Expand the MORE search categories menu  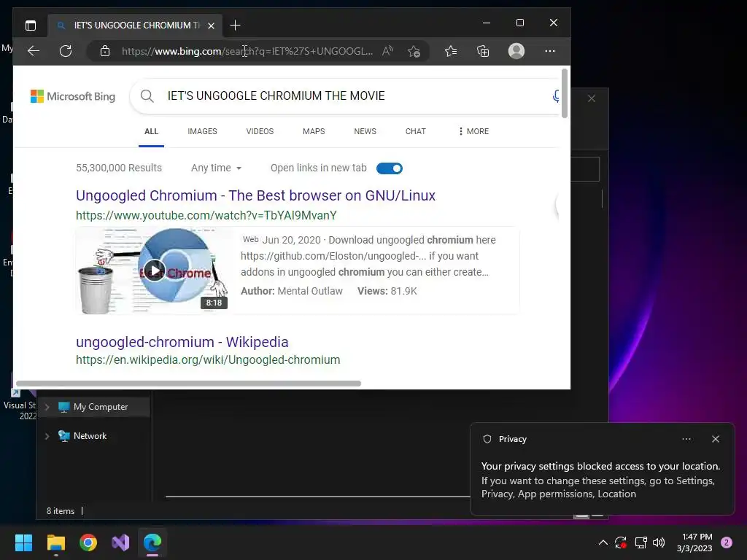pos(473,131)
